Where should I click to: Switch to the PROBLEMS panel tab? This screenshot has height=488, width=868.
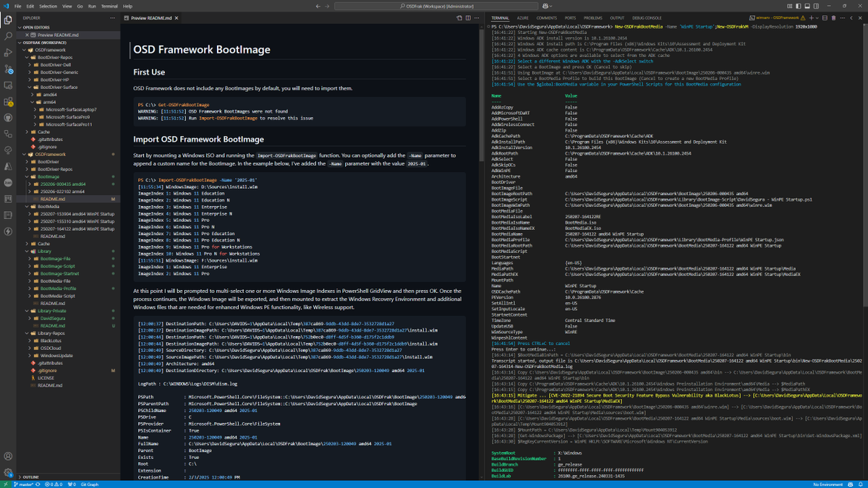click(x=593, y=17)
